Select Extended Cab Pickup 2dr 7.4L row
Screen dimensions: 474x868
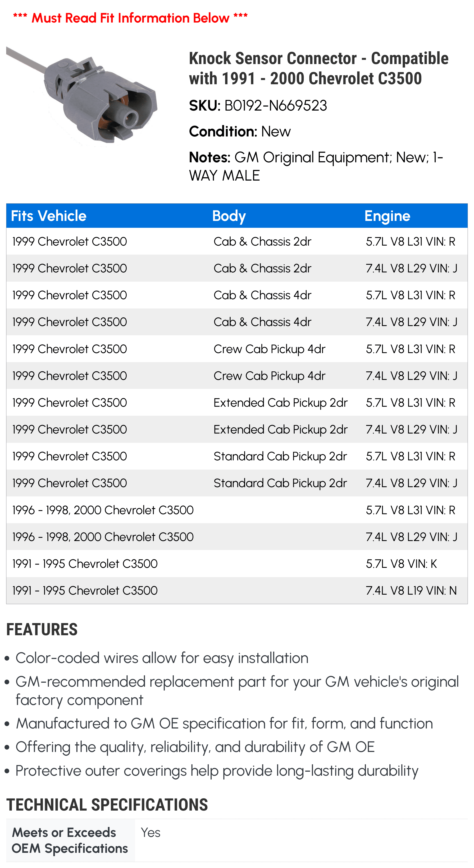[x=237, y=429]
